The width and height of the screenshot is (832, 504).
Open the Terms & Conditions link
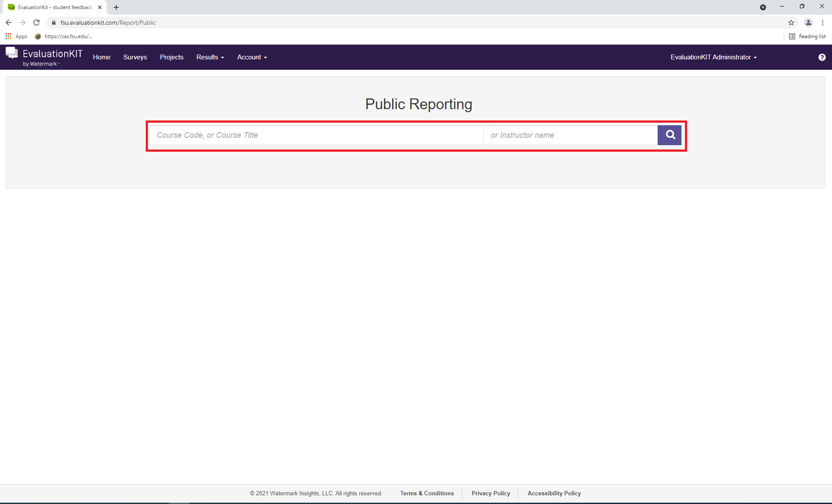pos(427,493)
